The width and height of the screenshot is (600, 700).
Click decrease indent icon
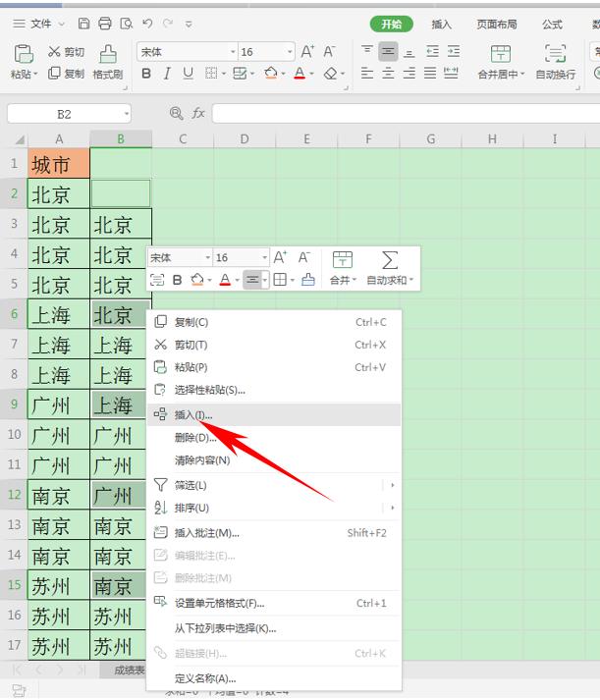tap(432, 52)
